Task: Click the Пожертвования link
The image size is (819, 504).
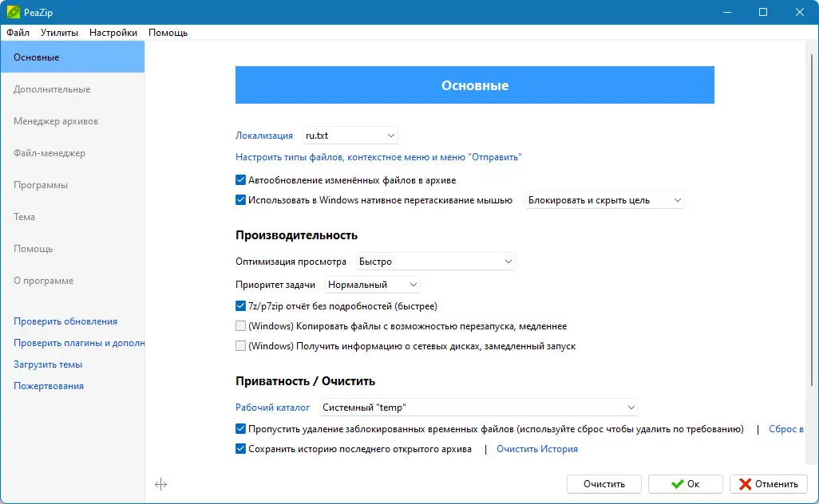Action: [49, 385]
